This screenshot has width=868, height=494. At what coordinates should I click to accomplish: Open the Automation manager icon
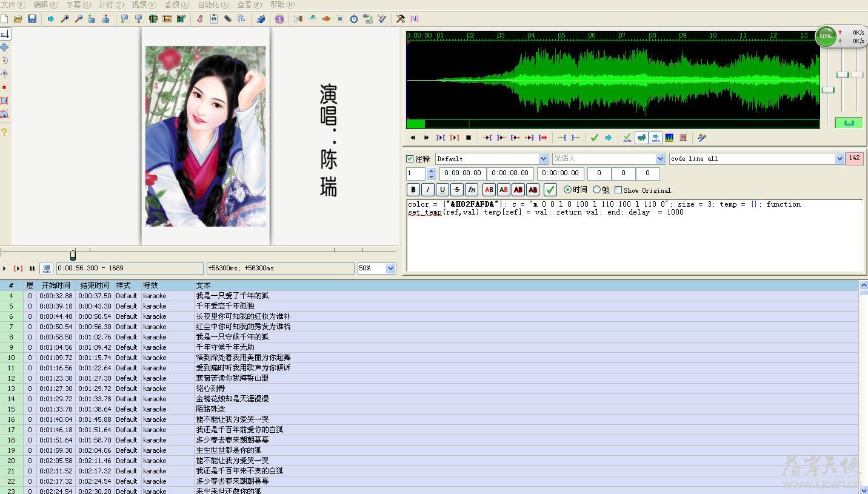point(261,19)
